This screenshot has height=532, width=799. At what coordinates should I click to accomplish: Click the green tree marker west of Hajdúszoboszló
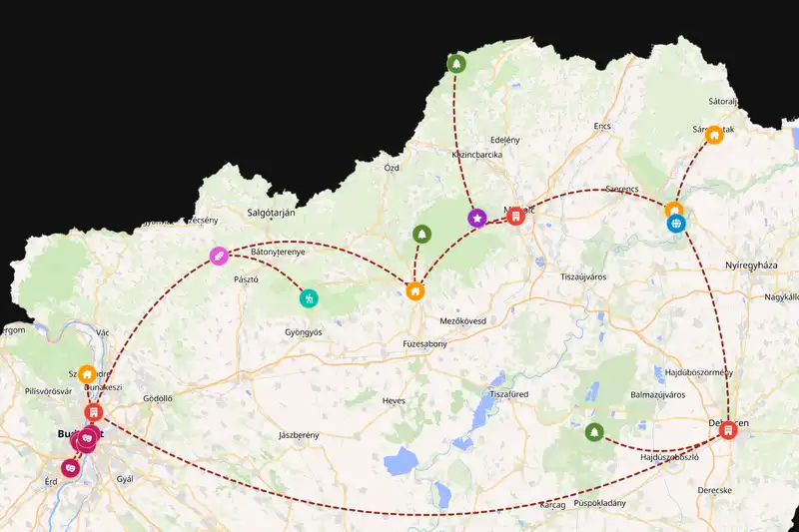pyautogui.click(x=594, y=432)
